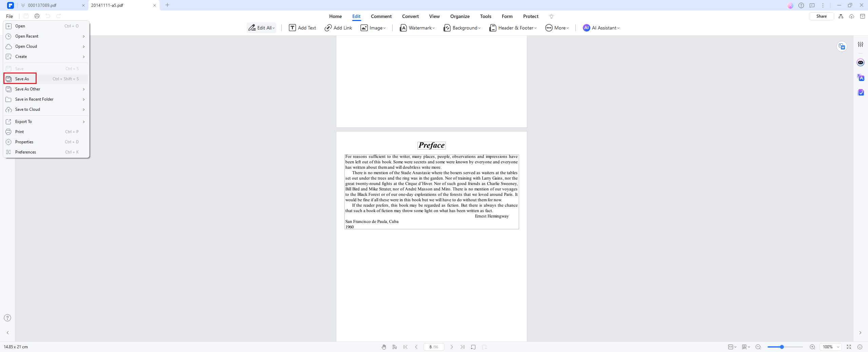This screenshot has width=868, height=352.
Task: Expand the Open Cloud submenu
Action: pos(46,46)
